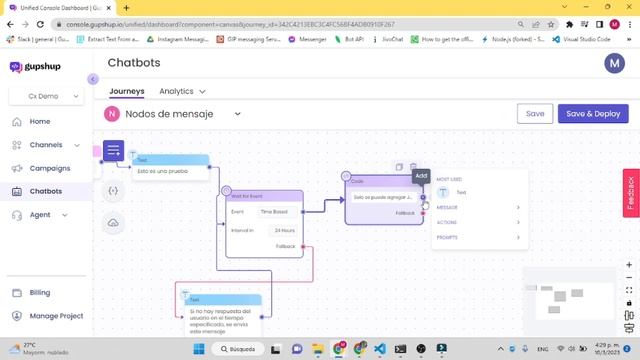
Task: Click the Wait for Event red Fallback connector
Action: coord(303,247)
